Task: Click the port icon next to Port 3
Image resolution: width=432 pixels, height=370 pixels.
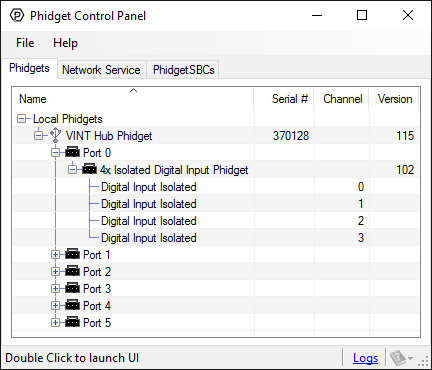Action: pyautogui.click(x=72, y=288)
